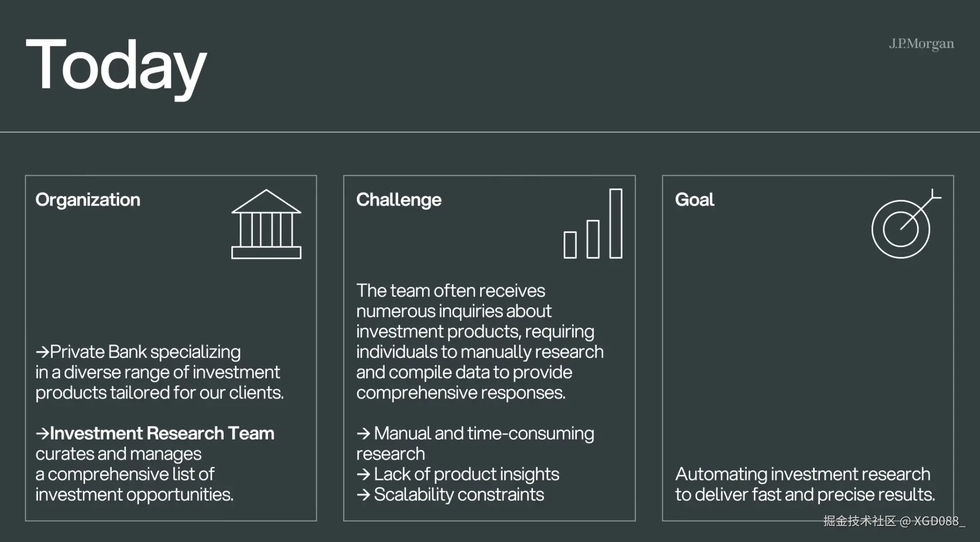The width and height of the screenshot is (980, 542).
Task: Click the paragraph starting The team often receives
Action: 480,341
